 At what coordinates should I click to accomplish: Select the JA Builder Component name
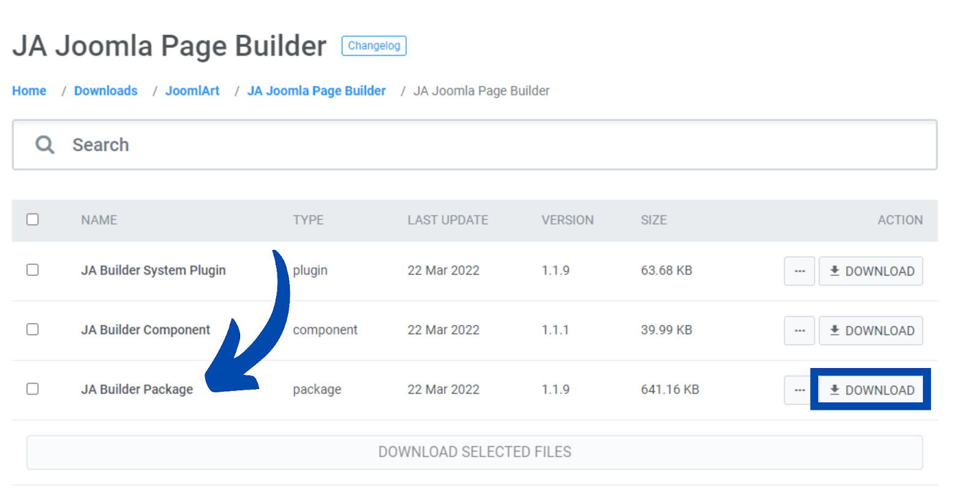[x=146, y=330]
